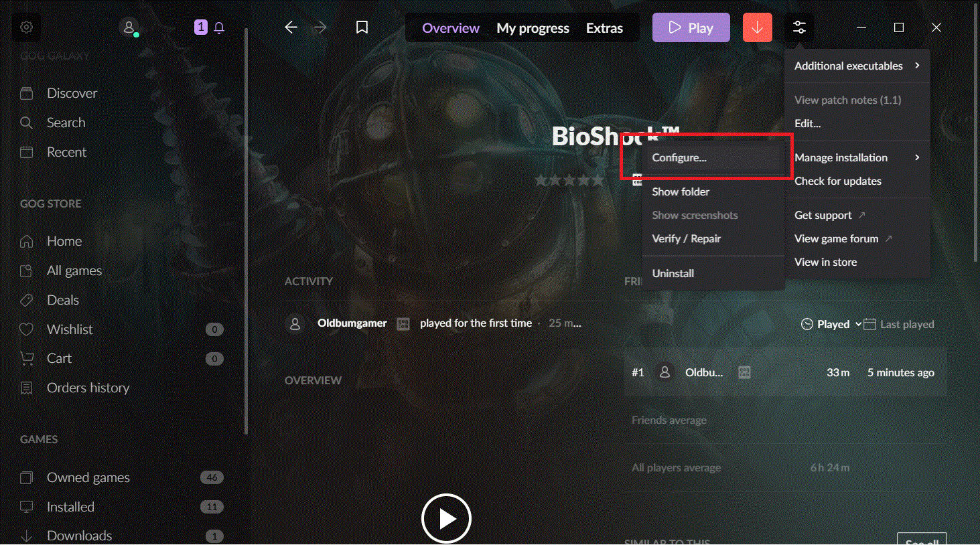Click the circular video play button
Viewport: 980px width, 545px height.
pyautogui.click(x=446, y=518)
